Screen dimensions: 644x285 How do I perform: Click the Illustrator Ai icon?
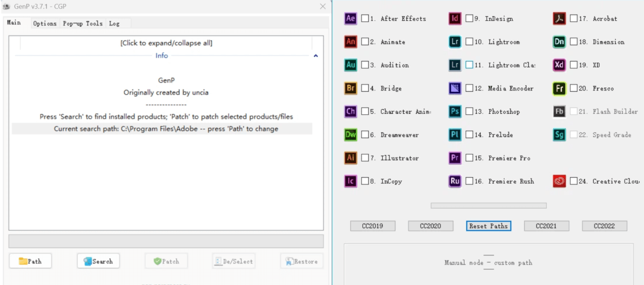tap(351, 158)
